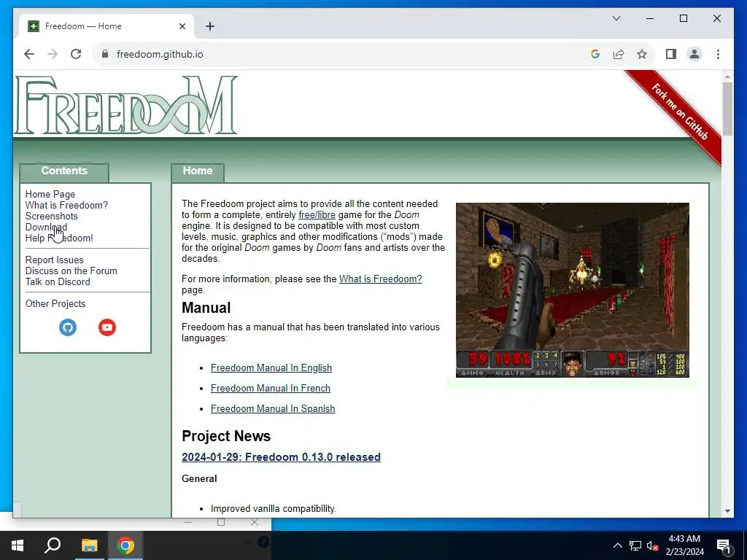Screen dimensions: 747x560
Task: Open the Windows Start menu
Action: click(18, 545)
